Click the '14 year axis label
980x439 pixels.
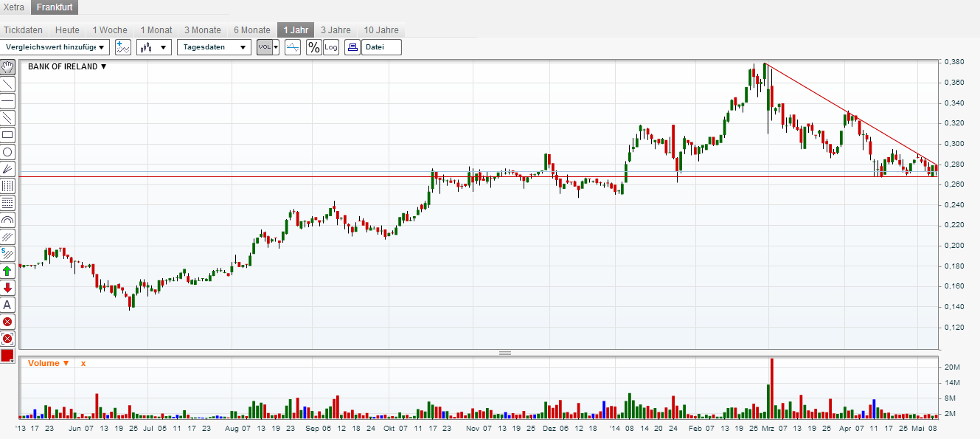616,427
